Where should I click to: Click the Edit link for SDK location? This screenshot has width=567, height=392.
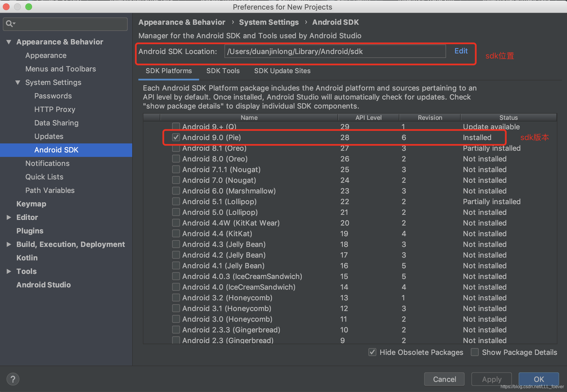click(x=461, y=51)
